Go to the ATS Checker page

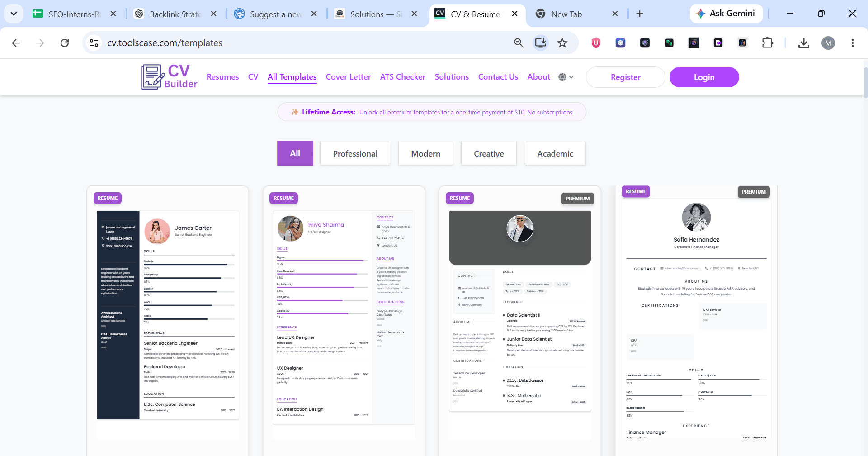(403, 77)
